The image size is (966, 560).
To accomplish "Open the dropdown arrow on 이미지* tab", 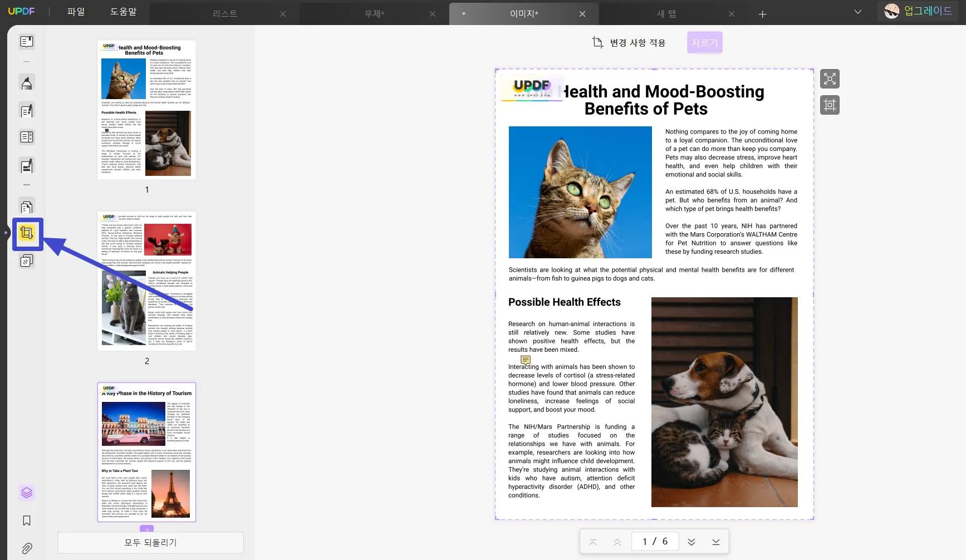I will [x=463, y=14].
